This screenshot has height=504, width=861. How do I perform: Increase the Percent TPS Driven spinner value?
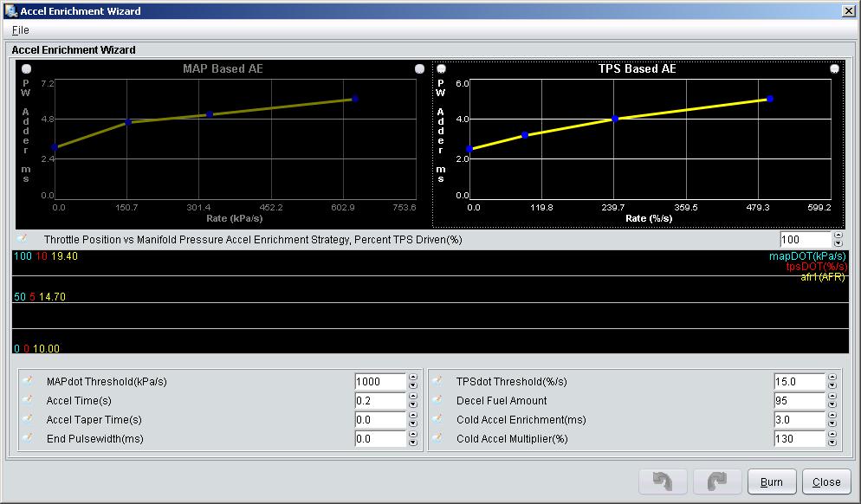pyautogui.click(x=838, y=236)
